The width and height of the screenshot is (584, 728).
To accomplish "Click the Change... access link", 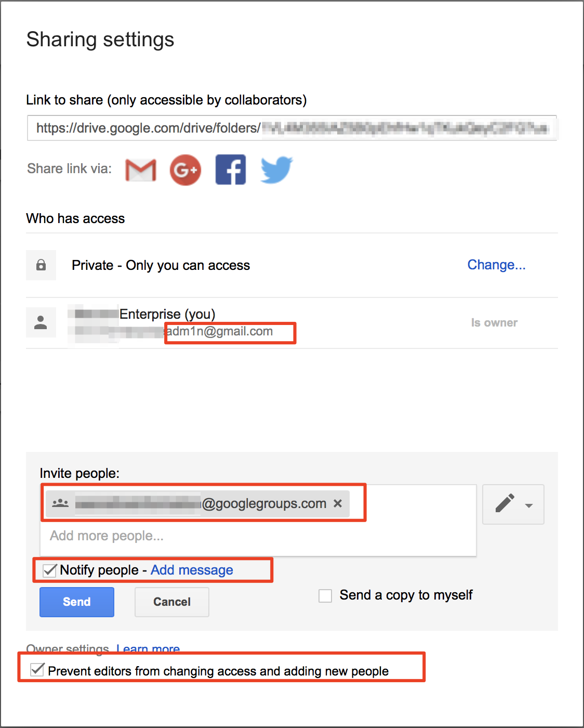I will pyautogui.click(x=496, y=265).
